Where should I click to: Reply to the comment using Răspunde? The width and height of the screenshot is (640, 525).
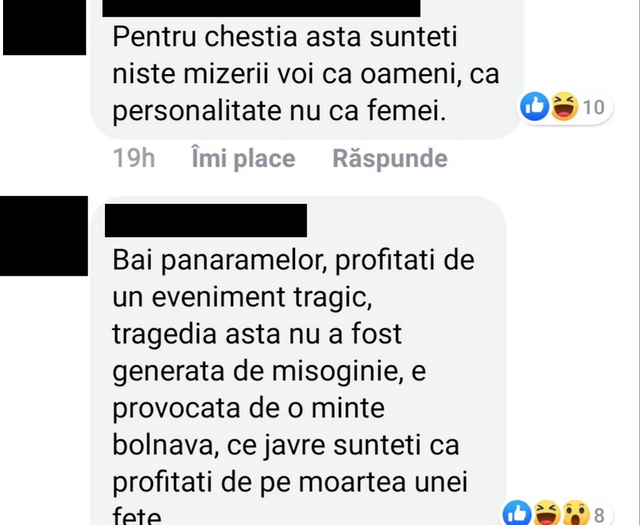pyautogui.click(x=390, y=158)
